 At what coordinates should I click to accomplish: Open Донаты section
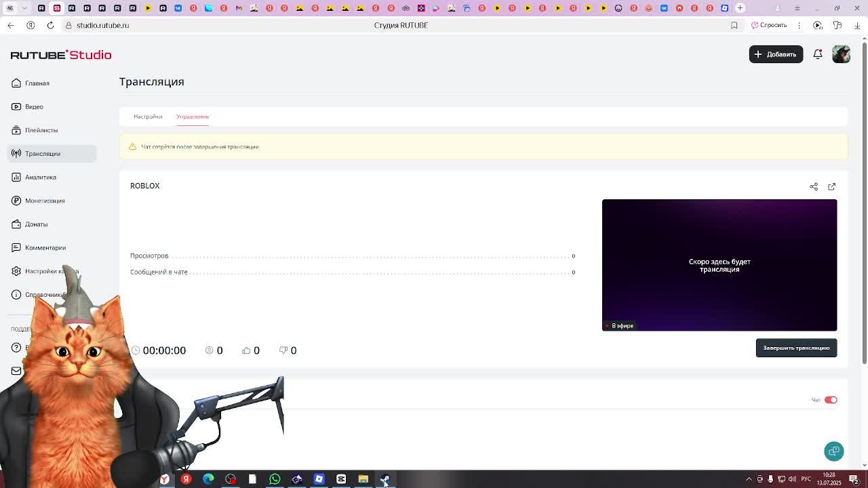(52, 224)
